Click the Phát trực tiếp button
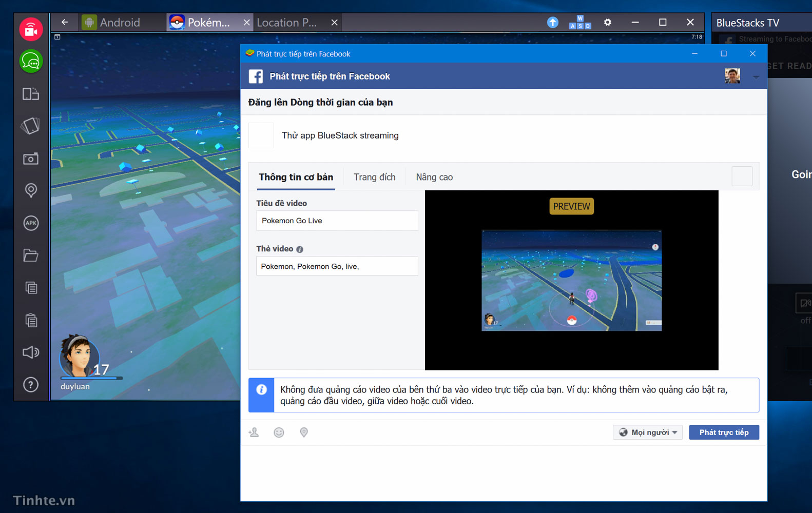The height and width of the screenshot is (513, 812). pyautogui.click(x=724, y=432)
